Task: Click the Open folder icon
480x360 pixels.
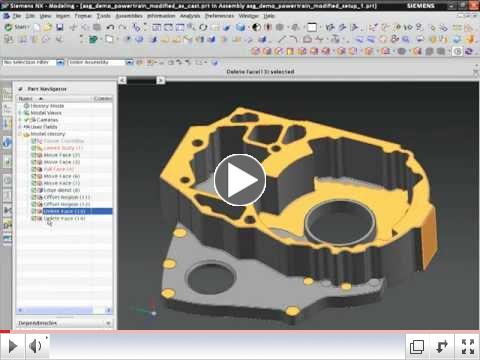Action: (48, 27)
